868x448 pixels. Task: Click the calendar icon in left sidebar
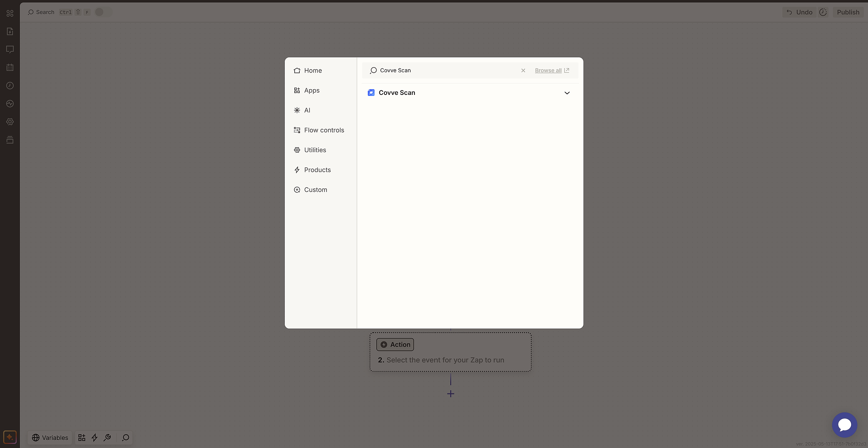10,67
